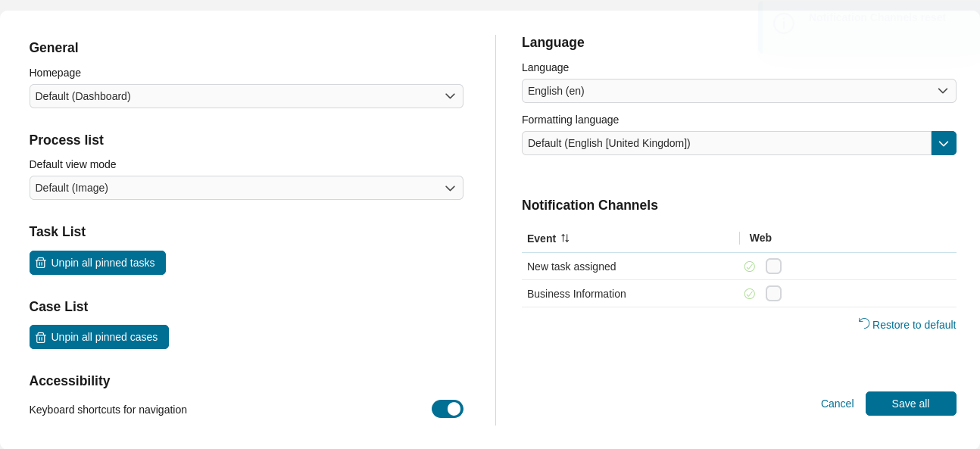Sort by the Event column header
The image size is (980, 449).
point(541,239)
